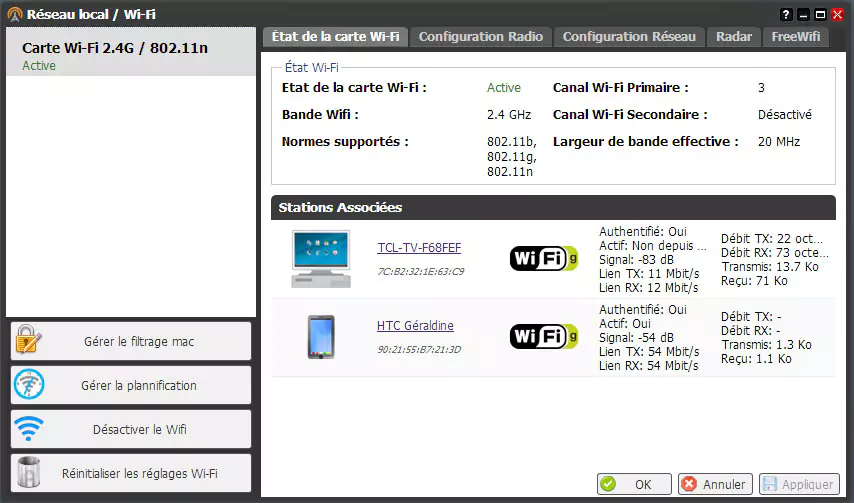Click the HTC Géraldine smartphone icon
Screen dimensions: 854x503
click(x=321, y=337)
